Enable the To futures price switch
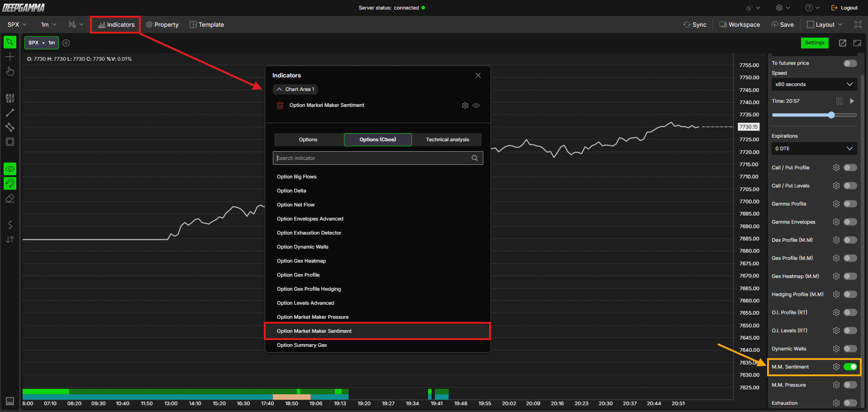Screen dimensions: 868x412 coord(850,63)
